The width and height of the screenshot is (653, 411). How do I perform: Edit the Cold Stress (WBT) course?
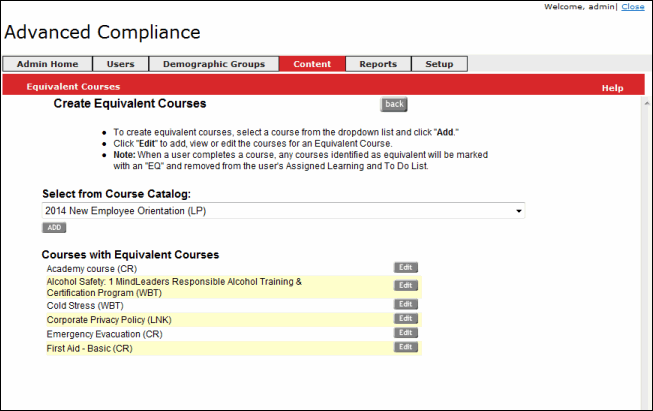coord(406,304)
